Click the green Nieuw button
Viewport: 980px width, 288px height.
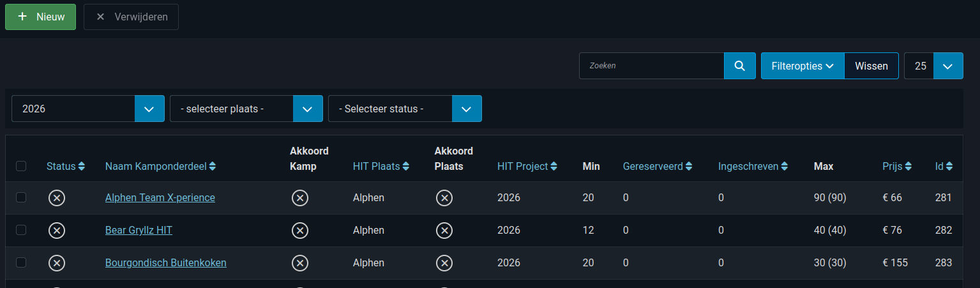pyautogui.click(x=40, y=17)
